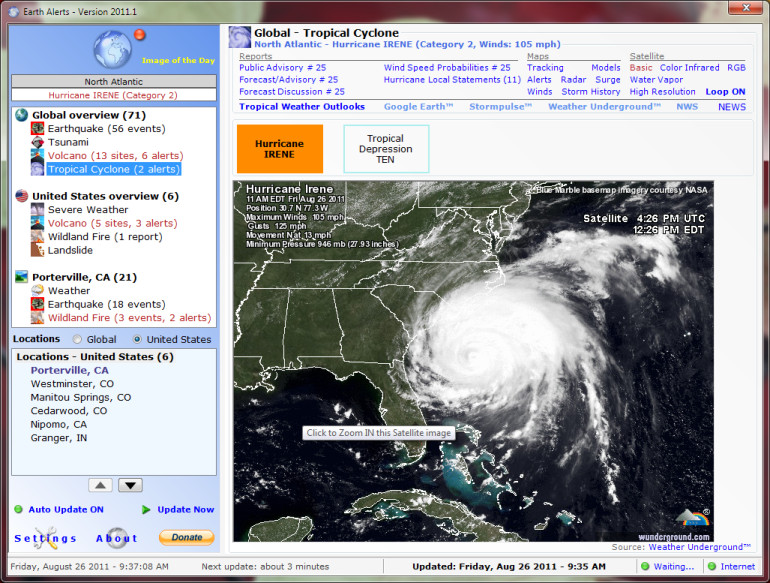Click the Landslide icon
The width and height of the screenshot is (770, 583).
coord(38,250)
